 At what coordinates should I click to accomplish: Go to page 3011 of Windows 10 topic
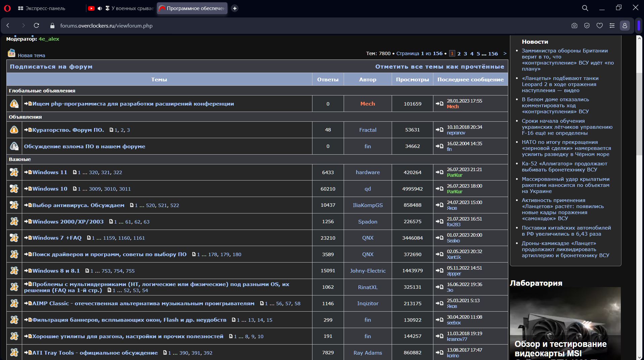[125, 189]
